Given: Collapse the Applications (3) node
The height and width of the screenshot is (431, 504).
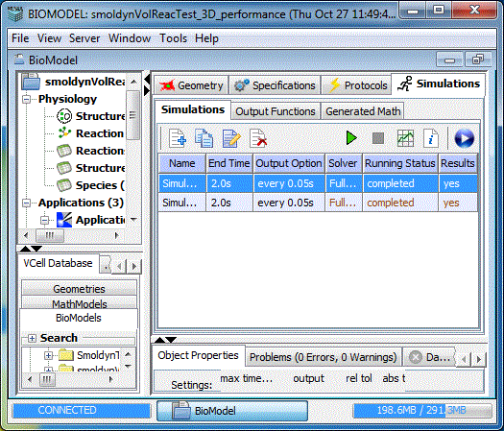Looking at the screenshot, I should (27, 203).
